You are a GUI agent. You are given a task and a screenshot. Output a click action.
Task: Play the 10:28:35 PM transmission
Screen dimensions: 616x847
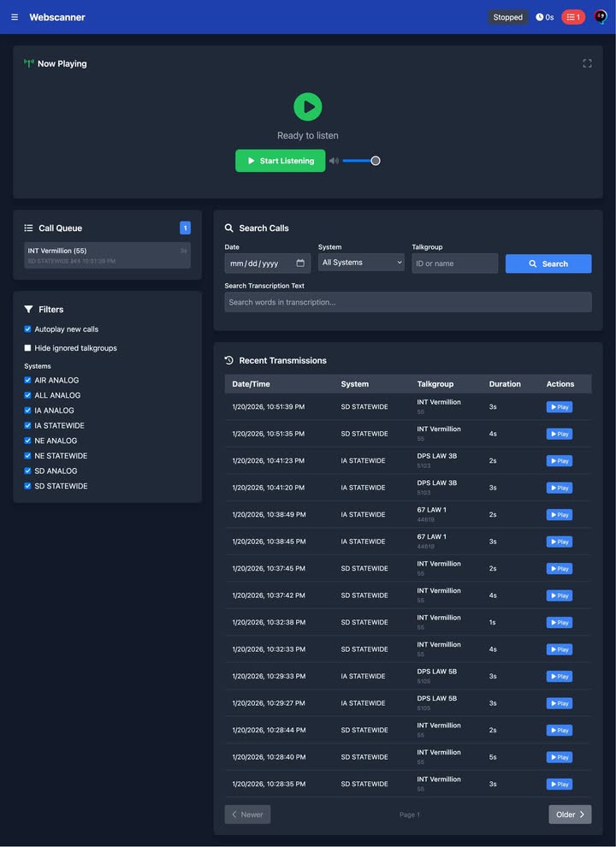coord(560,785)
